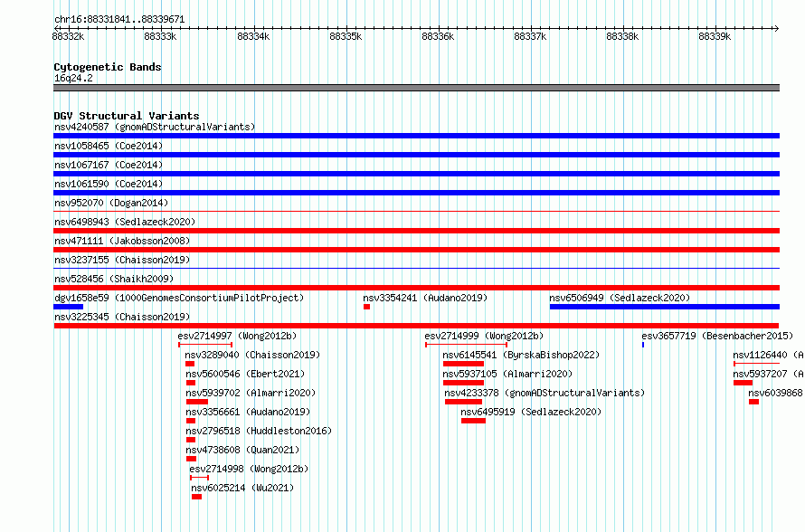Open nsv6025214 (Wu2021) variant label
The width and height of the screenshot is (805, 532).
click(242, 488)
